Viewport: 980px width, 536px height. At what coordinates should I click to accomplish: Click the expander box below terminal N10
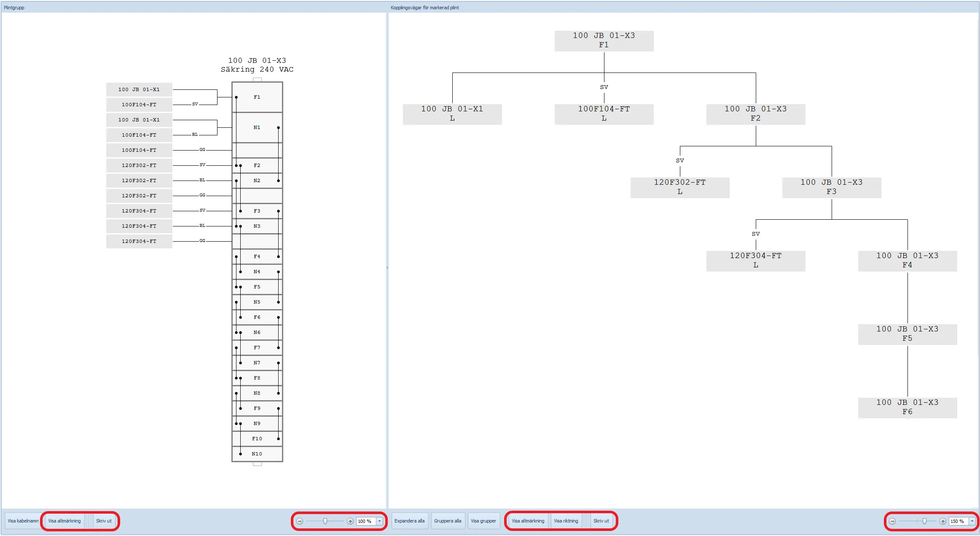(257, 464)
